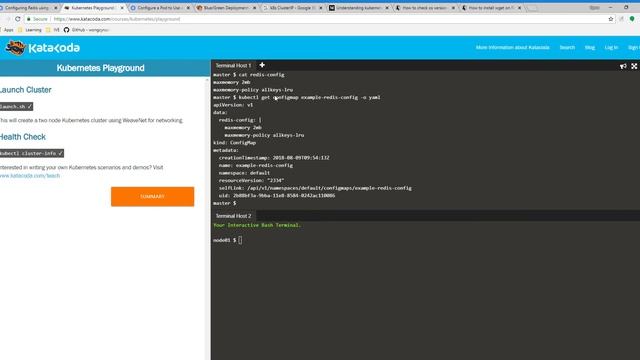This screenshot has height=360, width=640.
Task: Click the Kubernetes Playground panel title
Action: click(x=100, y=68)
